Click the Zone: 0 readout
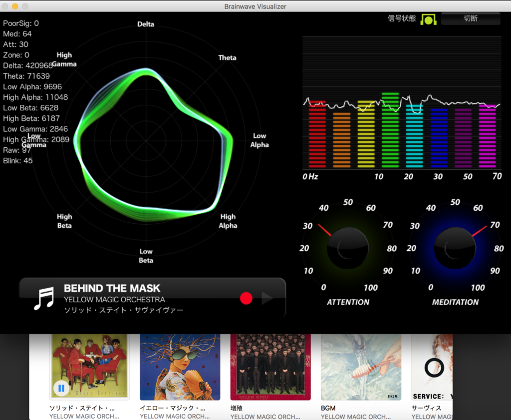Screen dimensions: 511x420 [16, 55]
